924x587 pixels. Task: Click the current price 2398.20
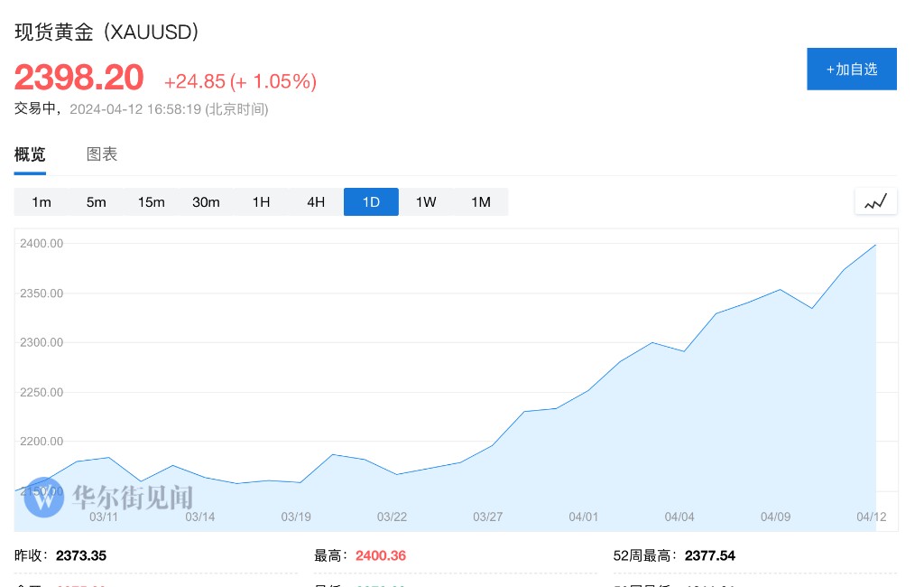point(79,79)
